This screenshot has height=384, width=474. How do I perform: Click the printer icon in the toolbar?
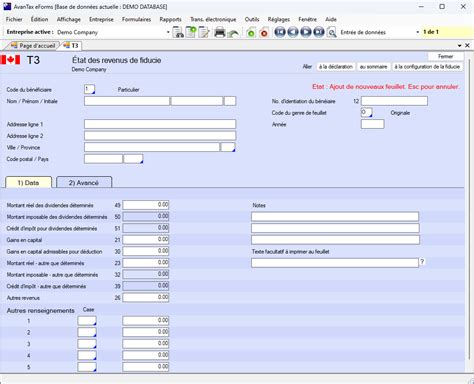click(220, 32)
